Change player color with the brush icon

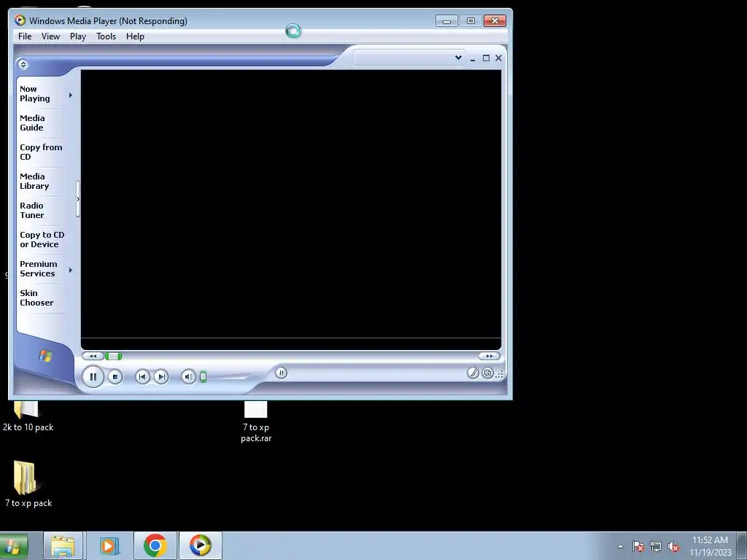pos(473,373)
